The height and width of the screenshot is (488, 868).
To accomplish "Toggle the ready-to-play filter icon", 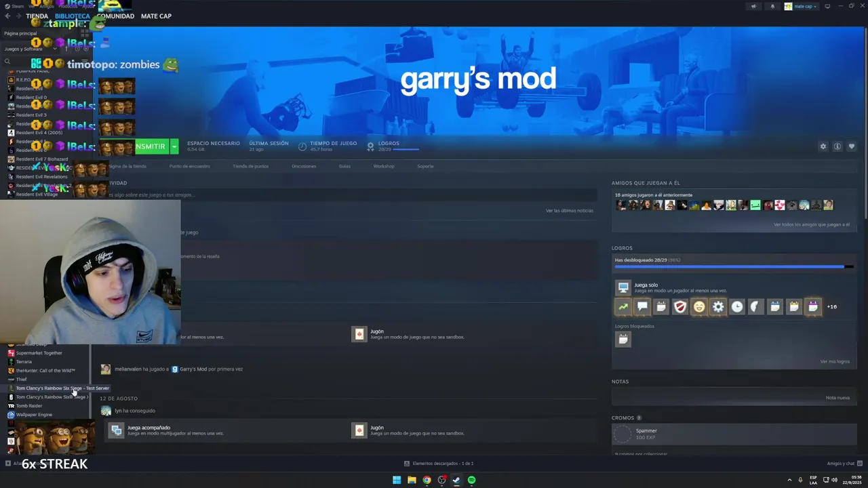I will tap(86, 49).
